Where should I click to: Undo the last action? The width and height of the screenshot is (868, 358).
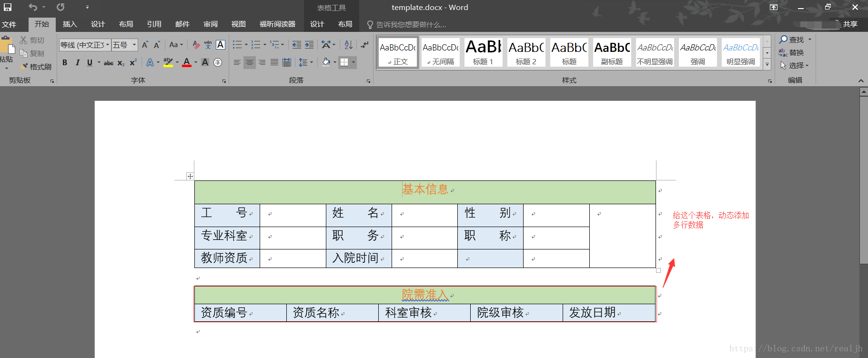click(x=32, y=7)
